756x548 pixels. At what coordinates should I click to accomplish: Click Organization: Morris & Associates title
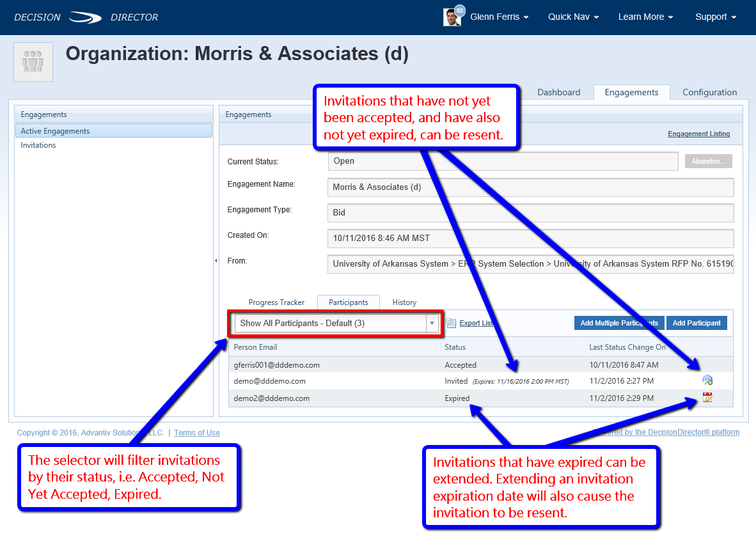tap(237, 54)
